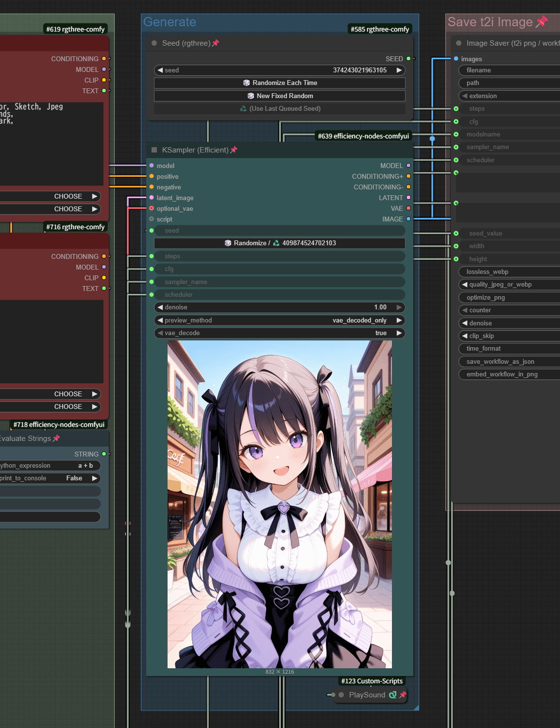This screenshot has width=560, height=728.
Task: Click clip_skip field in Image Saver
Action: [x=509, y=336]
